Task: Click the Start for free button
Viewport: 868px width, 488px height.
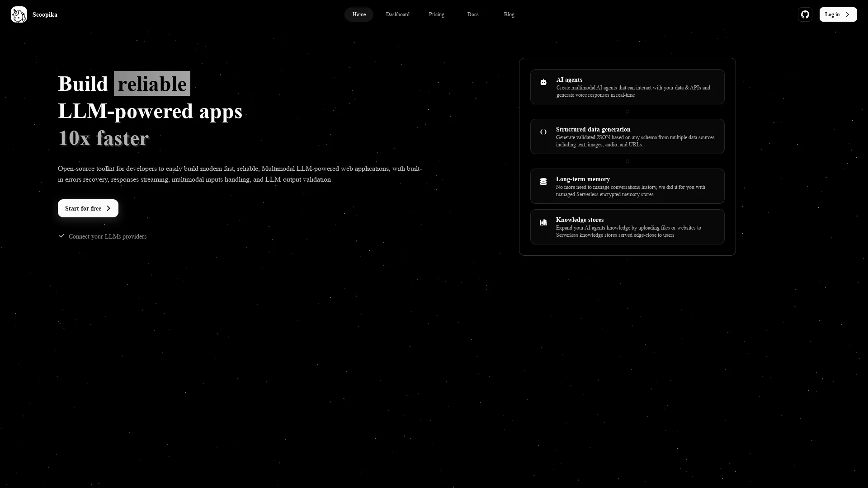Action: tap(88, 208)
